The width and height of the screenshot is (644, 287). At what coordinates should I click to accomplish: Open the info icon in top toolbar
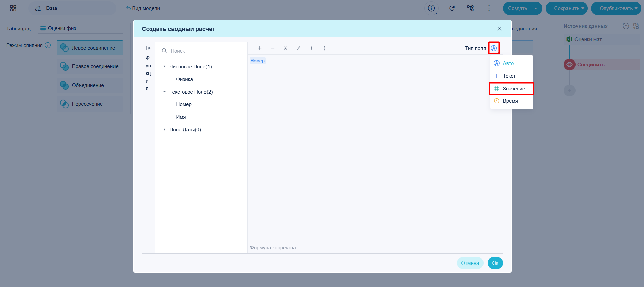431,8
